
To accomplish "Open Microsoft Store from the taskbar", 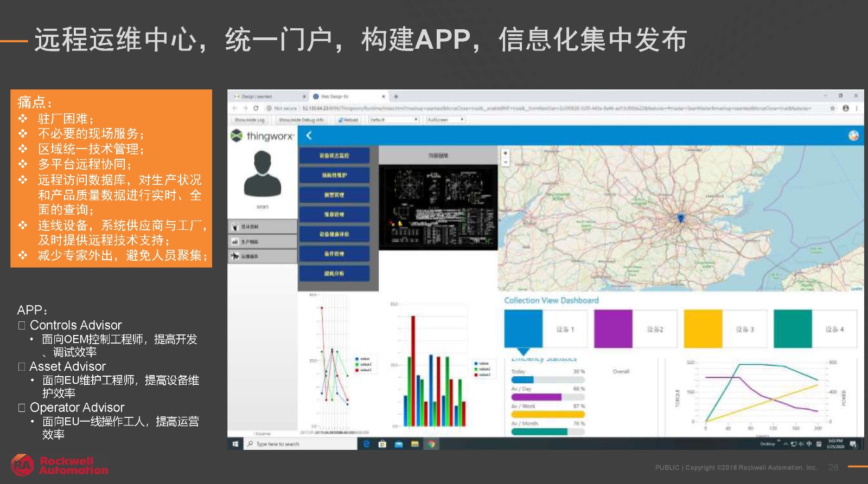I will pos(382,444).
